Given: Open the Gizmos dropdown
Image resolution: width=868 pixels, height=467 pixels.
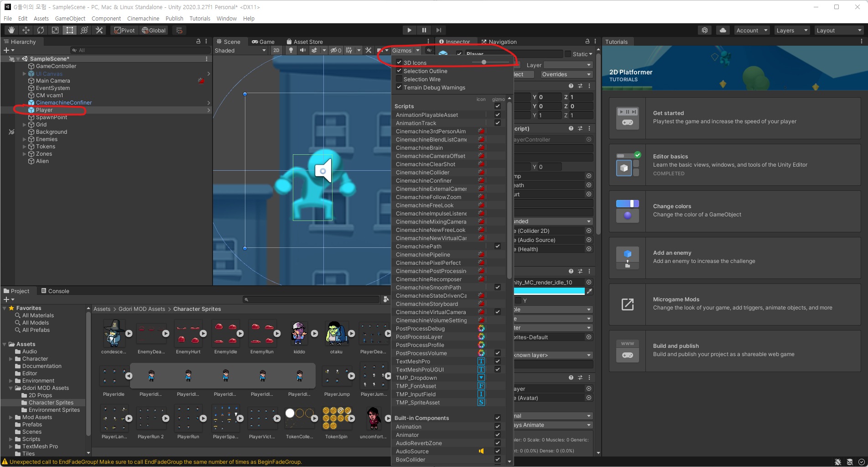Looking at the screenshot, I should click(405, 50).
